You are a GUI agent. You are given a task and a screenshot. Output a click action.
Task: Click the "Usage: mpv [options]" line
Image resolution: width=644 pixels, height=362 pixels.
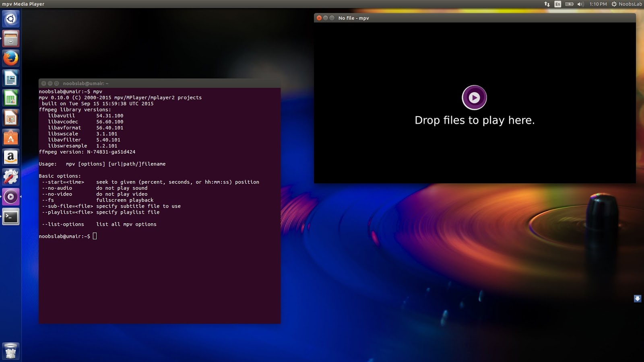pyautogui.click(x=102, y=164)
